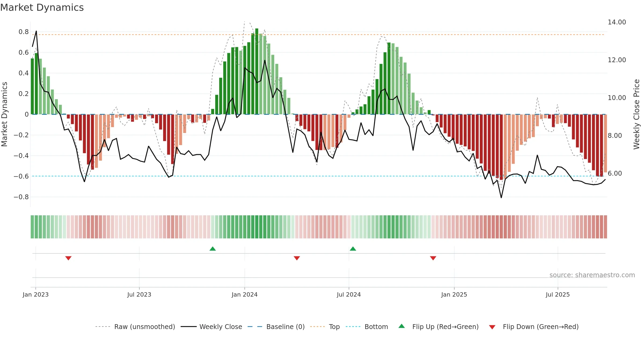Viewport: 644px width, 362px height.
Task: Click the Jan 2025 x-axis label
Action: point(454,294)
